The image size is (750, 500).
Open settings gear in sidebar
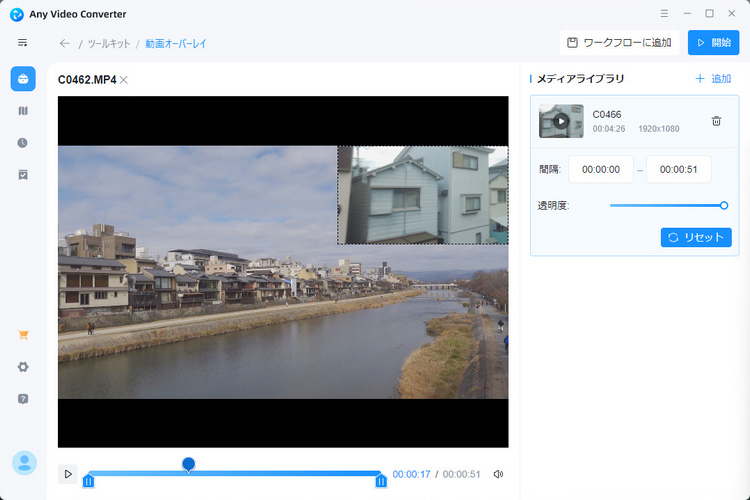[x=23, y=367]
